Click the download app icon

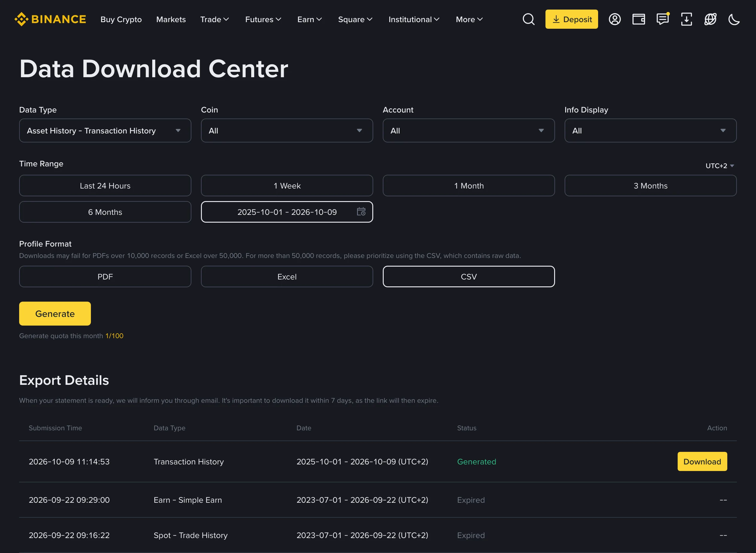click(x=686, y=19)
